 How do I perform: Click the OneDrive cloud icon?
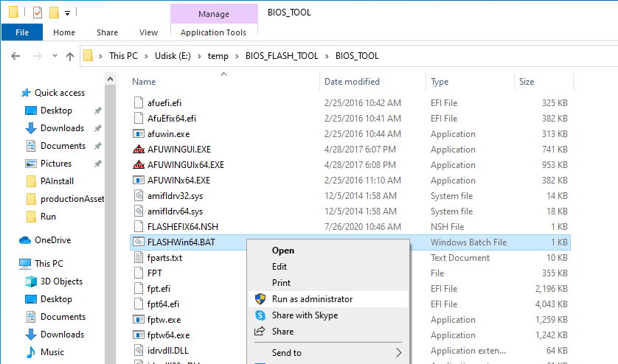[x=25, y=240]
